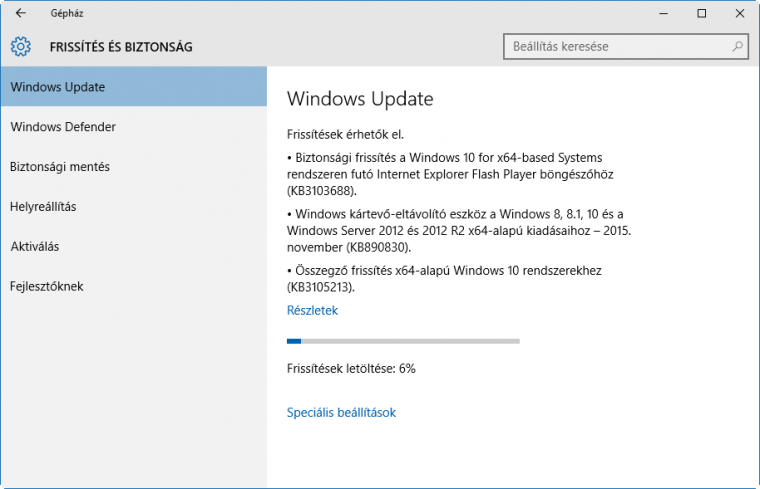Screen dimensions: 760x489
Task: Open Fejlesztőknek section
Action: tap(134, 286)
